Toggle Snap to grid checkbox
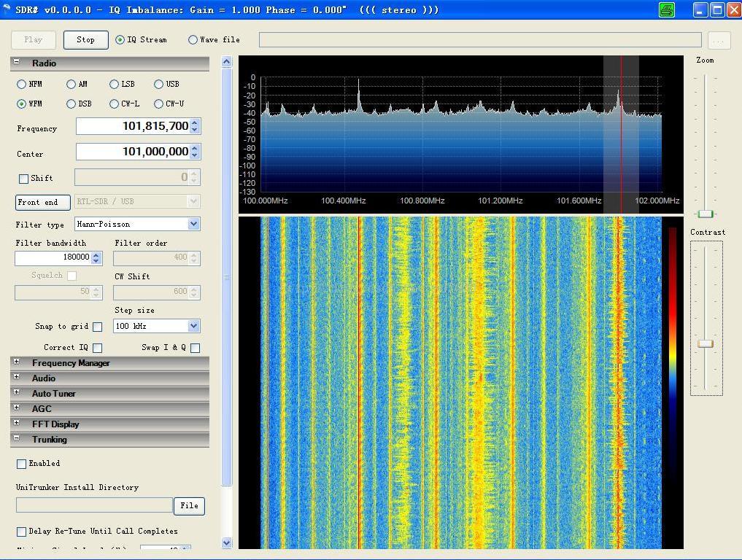The height and width of the screenshot is (560, 742). coord(98,327)
